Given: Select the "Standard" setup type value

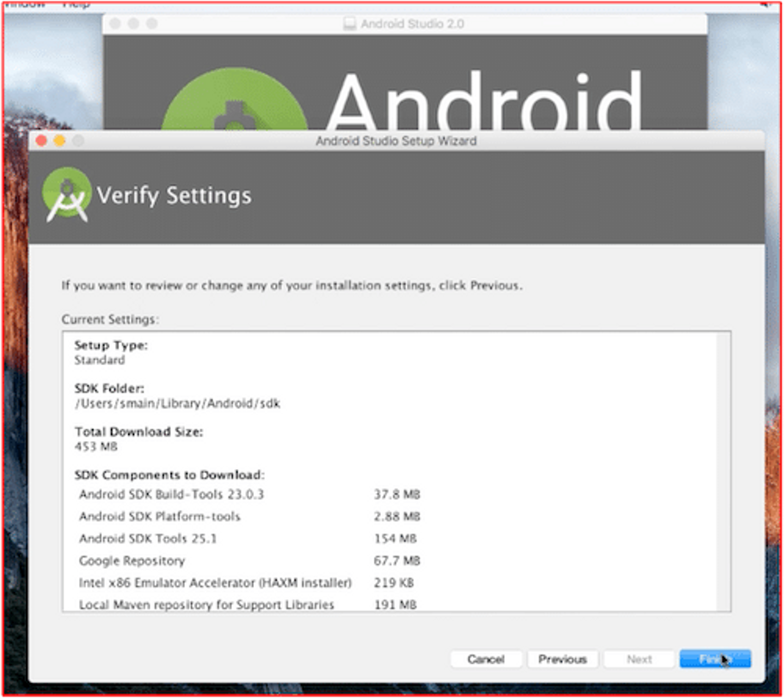Looking at the screenshot, I should click(x=100, y=360).
